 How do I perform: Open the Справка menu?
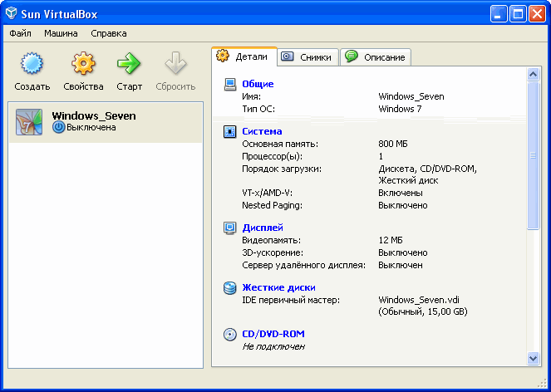point(109,33)
